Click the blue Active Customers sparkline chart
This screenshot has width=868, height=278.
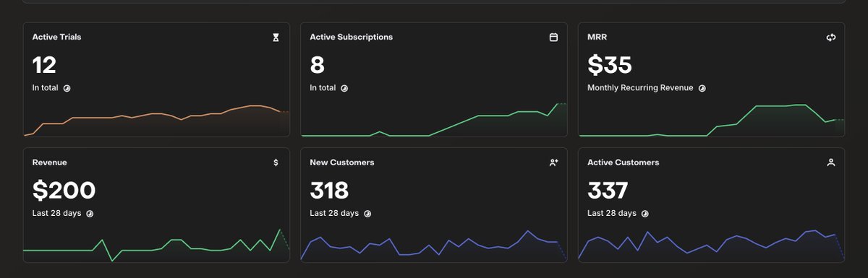point(712,246)
